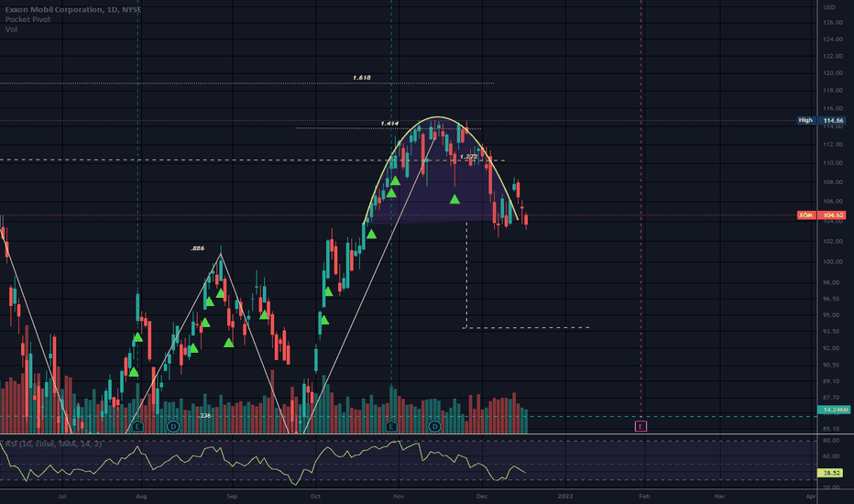Screen dimensions: 854x504
Task: Click the High 114.66 price label
Action: (822, 120)
